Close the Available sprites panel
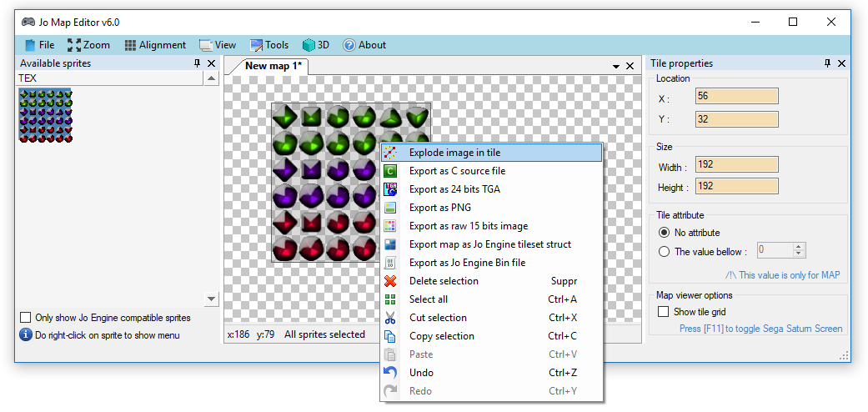Viewport: 868px width, 412px height. (211, 63)
